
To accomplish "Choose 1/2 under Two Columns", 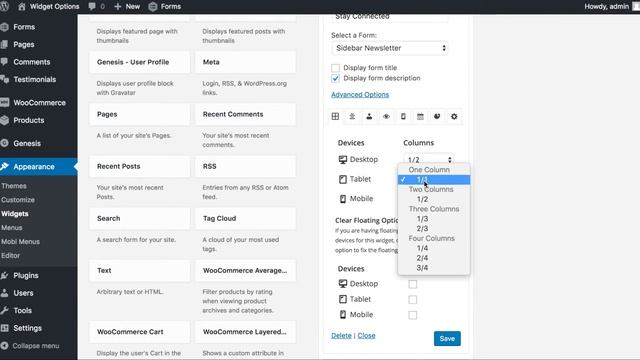I will 434,199.
